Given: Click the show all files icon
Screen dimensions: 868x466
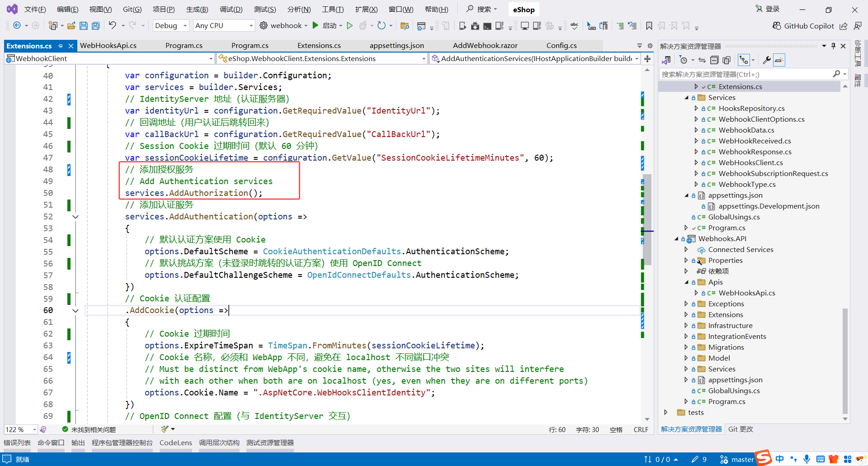Looking at the screenshot, I should pos(726,60).
